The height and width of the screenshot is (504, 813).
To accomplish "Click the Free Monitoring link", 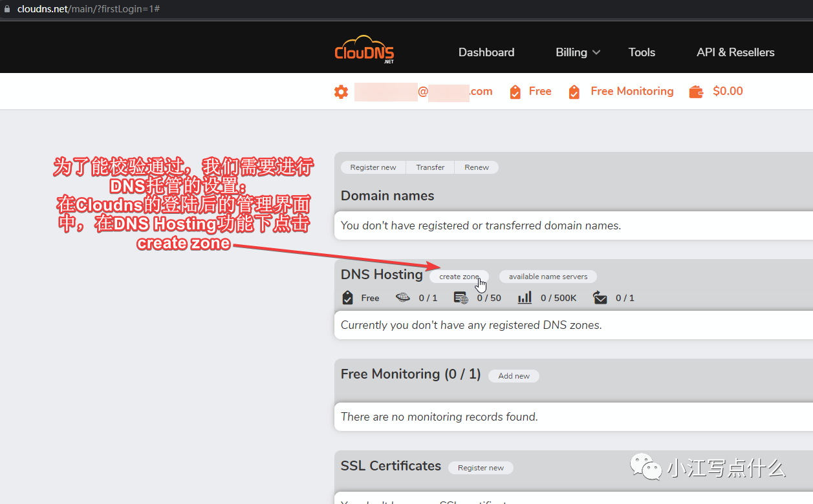I will click(632, 92).
